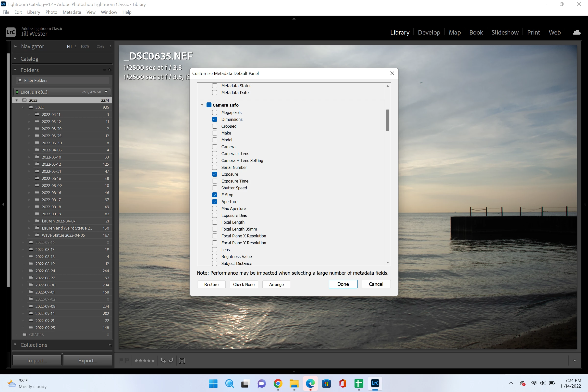
Task: Close the Customize Metadata dialog with X
Action: (392, 73)
